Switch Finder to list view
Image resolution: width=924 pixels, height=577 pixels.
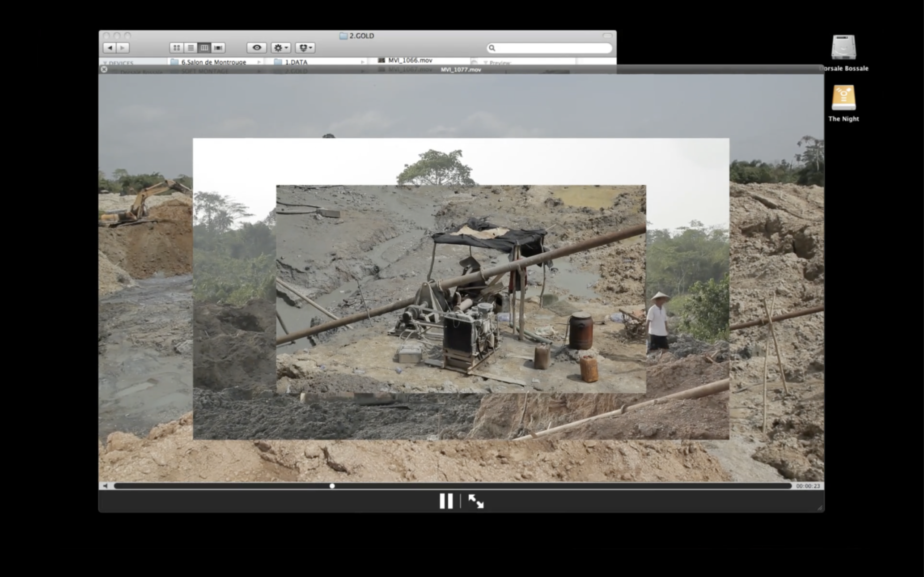pos(191,47)
